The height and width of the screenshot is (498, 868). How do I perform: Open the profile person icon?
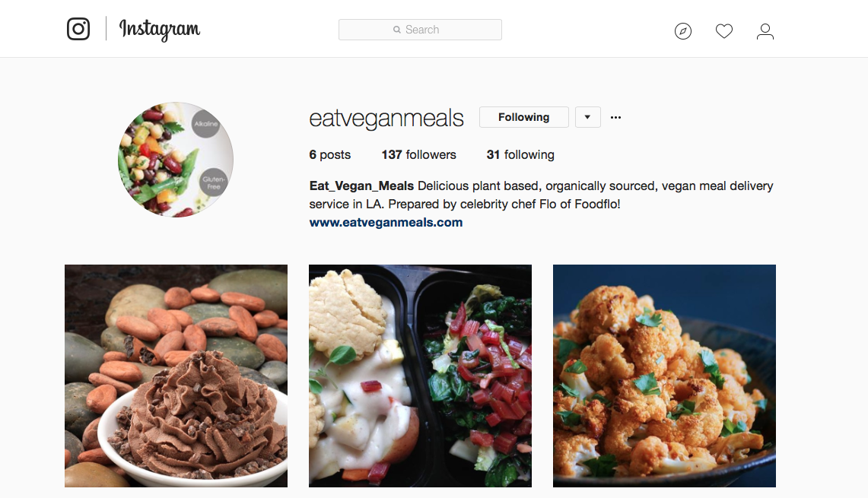tap(765, 31)
